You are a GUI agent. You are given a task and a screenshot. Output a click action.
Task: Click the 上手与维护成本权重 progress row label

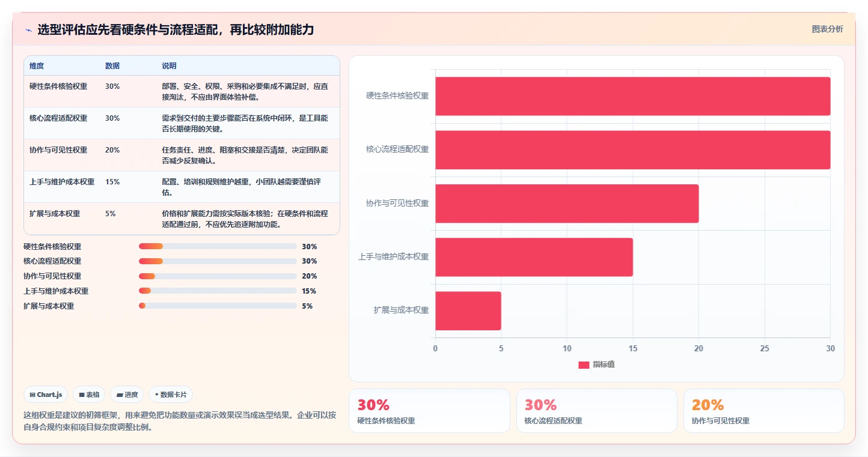[56, 291]
